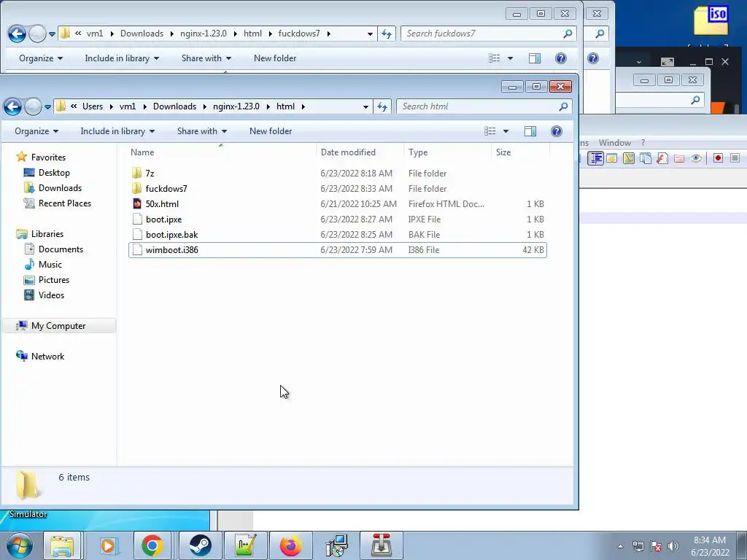Viewport: 747px width, 560px height.
Task: Click Downloads in the html window breadcrumb
Action: pyautogui.click(x=174, y=106)
